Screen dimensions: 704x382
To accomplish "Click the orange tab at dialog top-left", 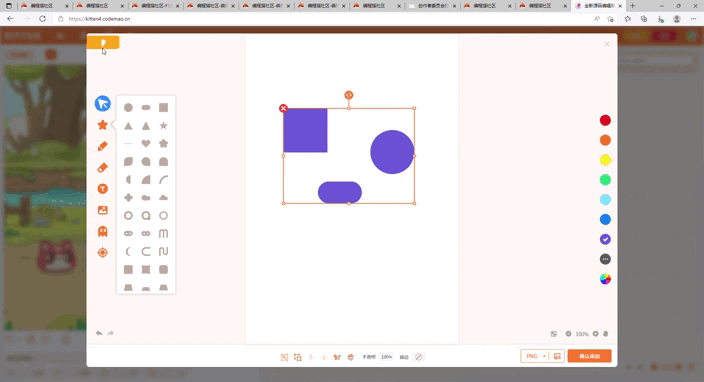I will pyautogui.click(x=103, y=42).
